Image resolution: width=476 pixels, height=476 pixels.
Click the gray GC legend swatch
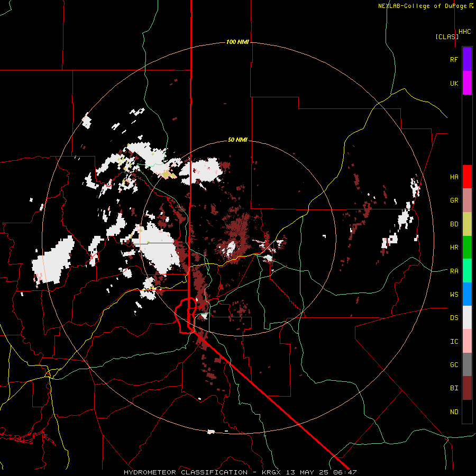click(467, 364)
